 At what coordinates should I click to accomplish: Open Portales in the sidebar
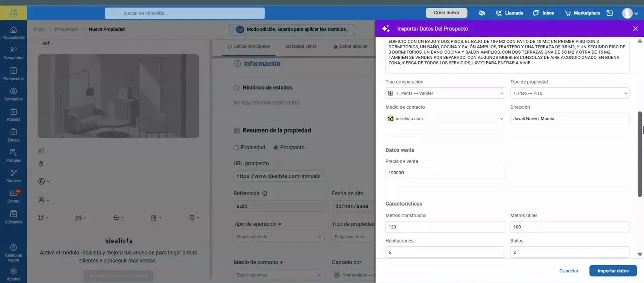click(13, 156)
